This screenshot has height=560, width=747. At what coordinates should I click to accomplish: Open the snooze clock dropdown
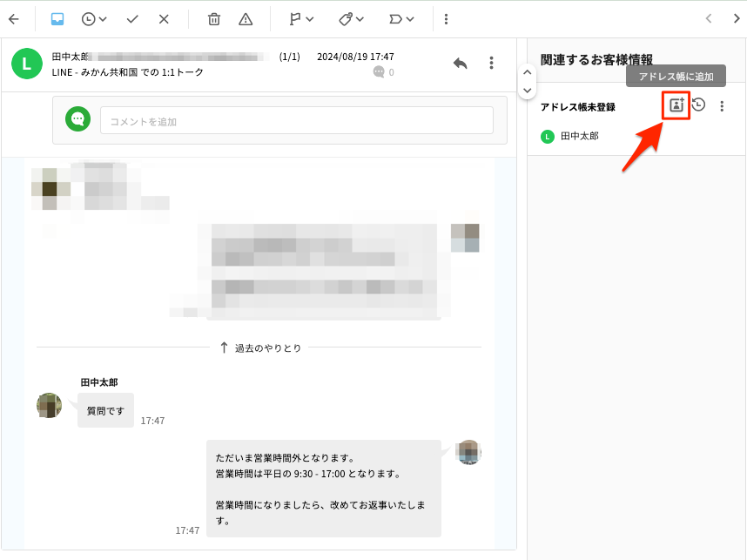(x=94, y=18)
